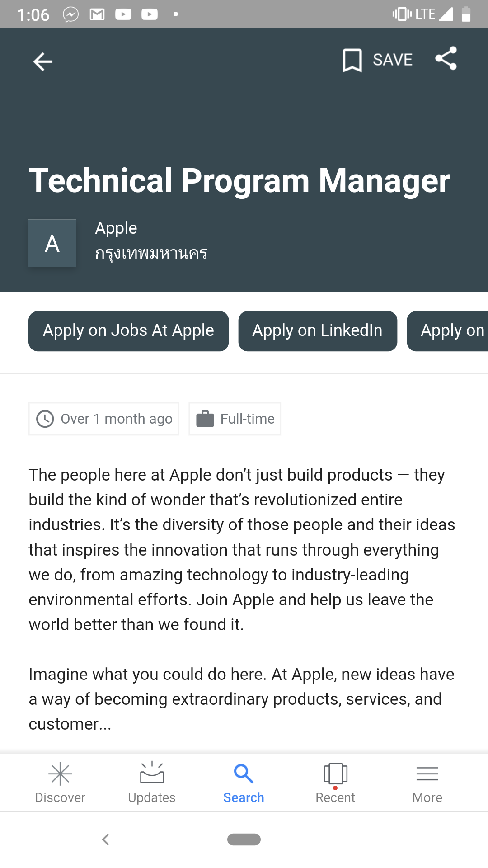Open the Apple company logo tile
The height and width of the screenshot is (868, 488).
(x=52, y=243)
